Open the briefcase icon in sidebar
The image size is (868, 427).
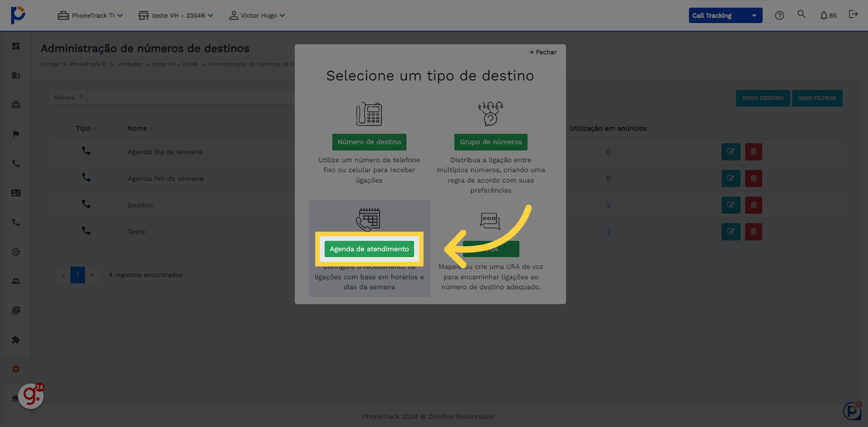point(16,105)
